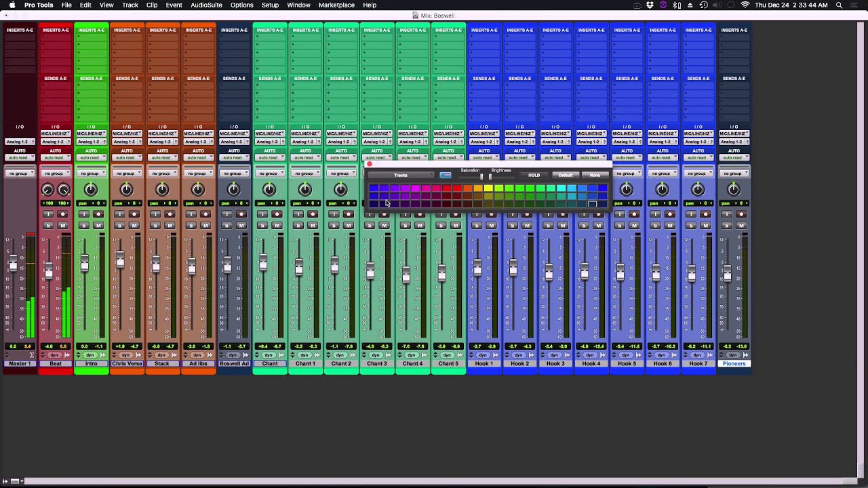The image size is (868, 488).
Task: Record-enable the Intro track
Action: click(x=98, y=214)
